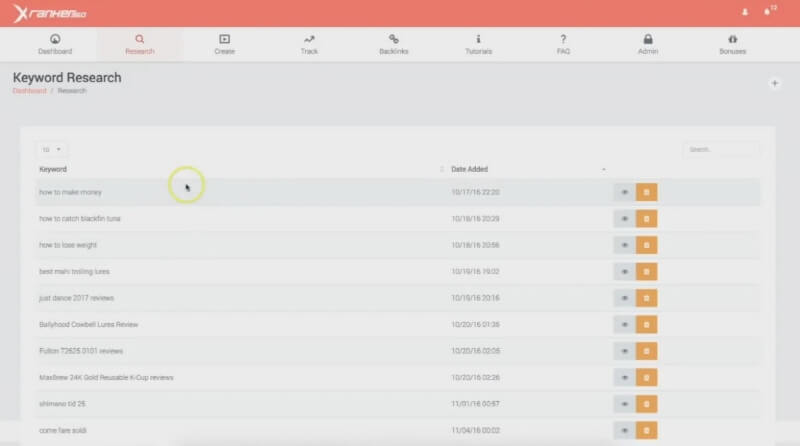This screenshot has width=800, height=446.
Task: Open the Tutorials section
Action: 479,44
